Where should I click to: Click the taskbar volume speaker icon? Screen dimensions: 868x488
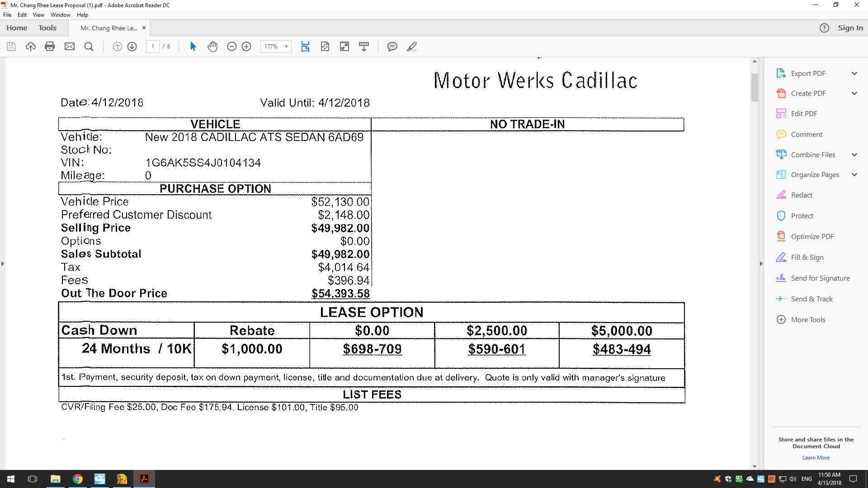793,479
